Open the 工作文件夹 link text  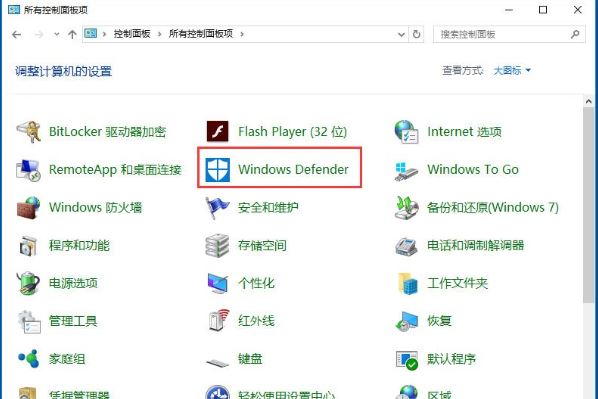coord(457,283)
